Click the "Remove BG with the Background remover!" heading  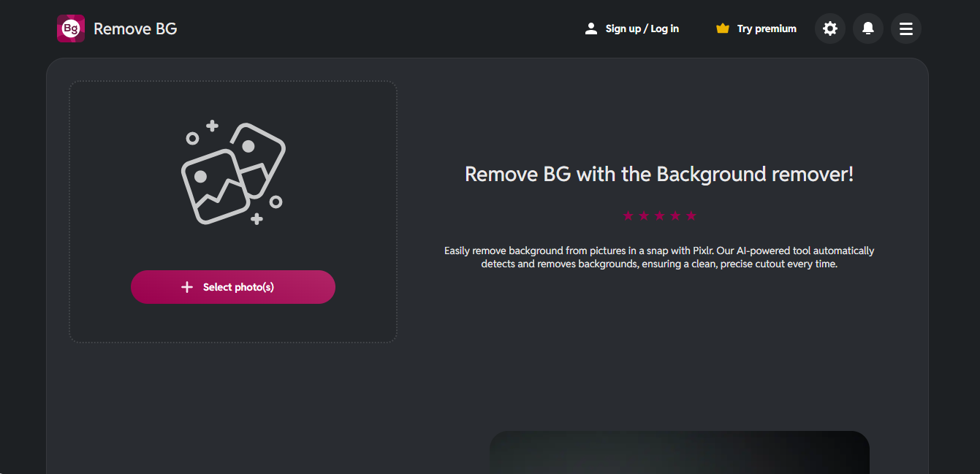click(x=659, y=175)
